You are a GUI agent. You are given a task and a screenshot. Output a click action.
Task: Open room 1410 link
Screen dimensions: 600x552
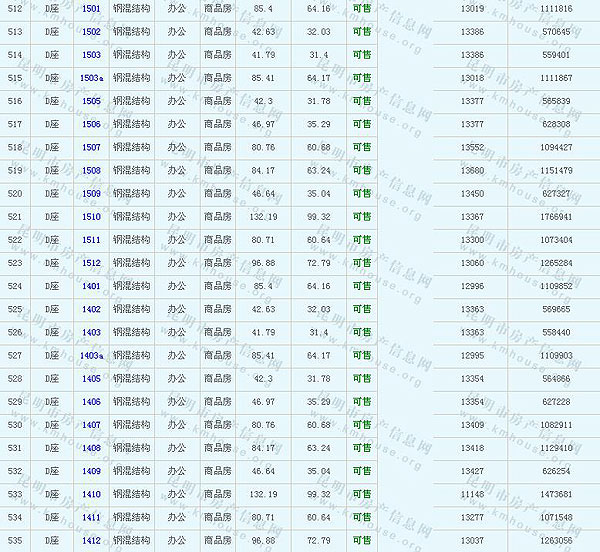[91, 494]
